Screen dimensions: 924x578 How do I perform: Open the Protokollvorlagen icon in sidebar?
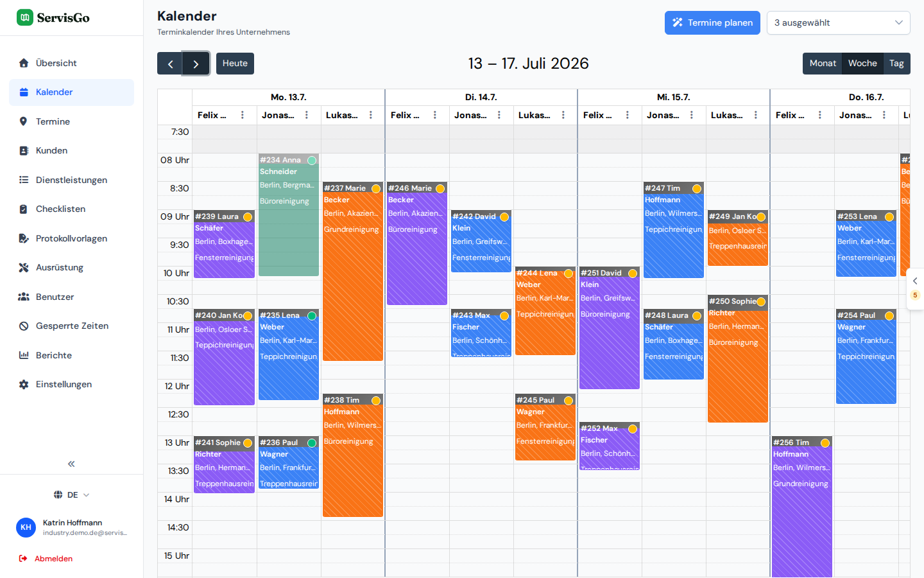[24, 238]
